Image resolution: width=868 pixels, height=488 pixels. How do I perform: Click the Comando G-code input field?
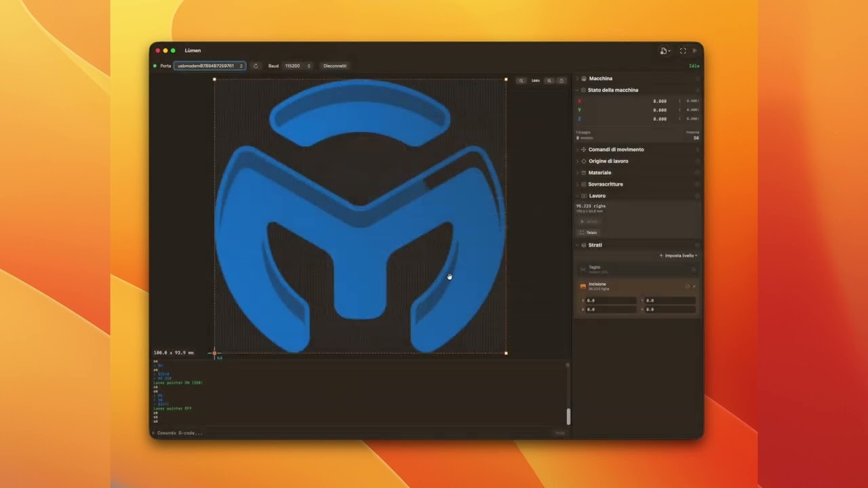point(353,432)
